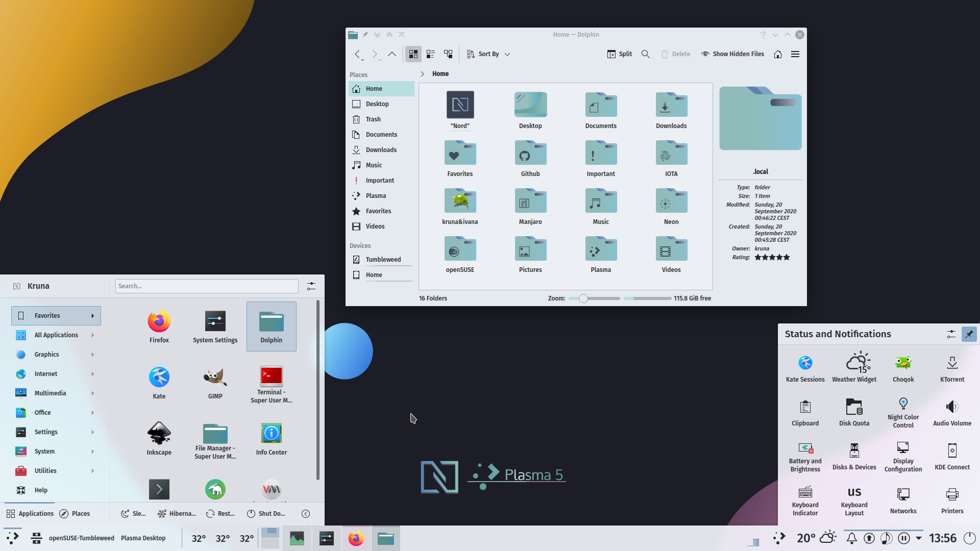Configure launcher via the sliders icon

tap(311, 286)
